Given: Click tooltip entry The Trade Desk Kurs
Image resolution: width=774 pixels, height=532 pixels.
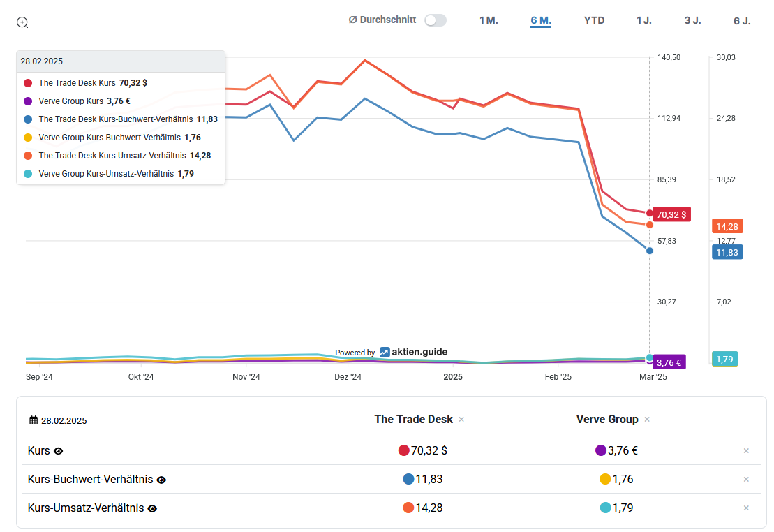Looking at the screenshot, I should [85, 83].
